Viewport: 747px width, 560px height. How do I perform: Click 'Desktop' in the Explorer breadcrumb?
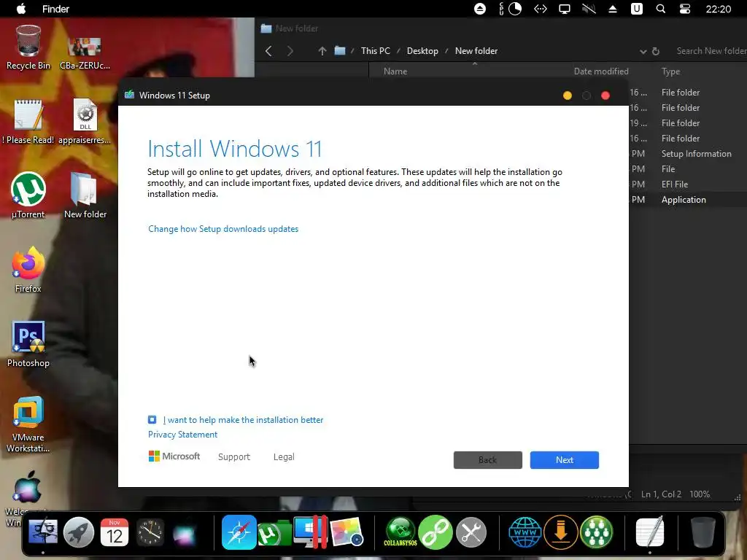422,51
